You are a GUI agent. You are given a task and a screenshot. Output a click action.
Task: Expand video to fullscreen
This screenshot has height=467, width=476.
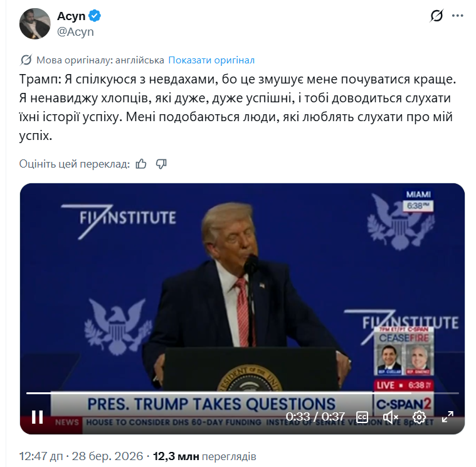tap(447, 417)
